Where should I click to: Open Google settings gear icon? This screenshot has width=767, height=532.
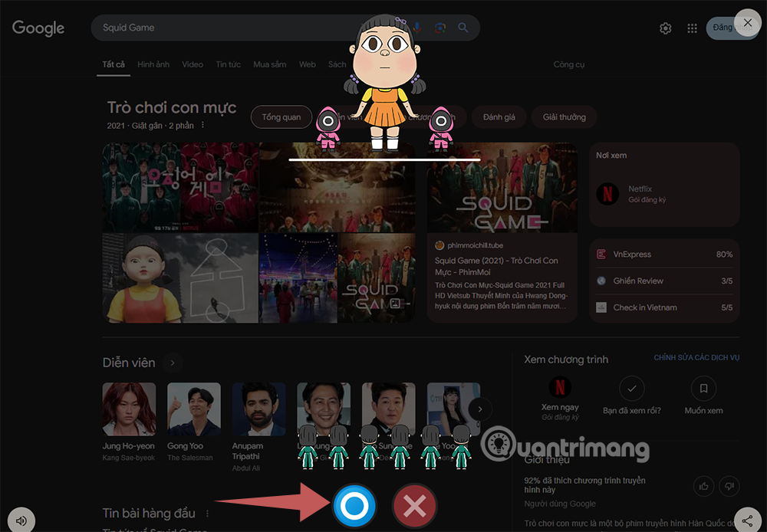point(665,28)
